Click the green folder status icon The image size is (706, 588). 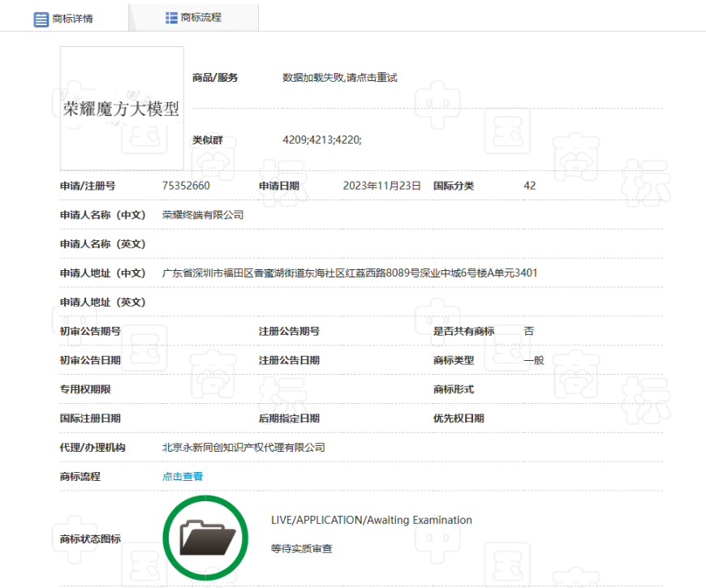tap(205, 538)
